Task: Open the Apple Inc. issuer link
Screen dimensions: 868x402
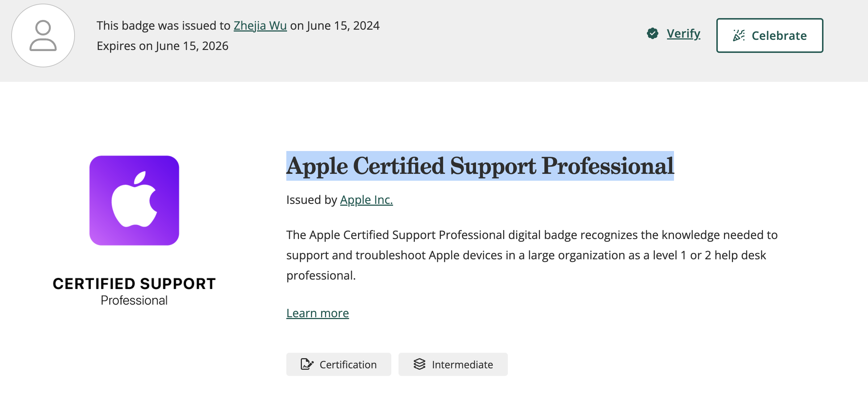Action: [x=366, y=200]
